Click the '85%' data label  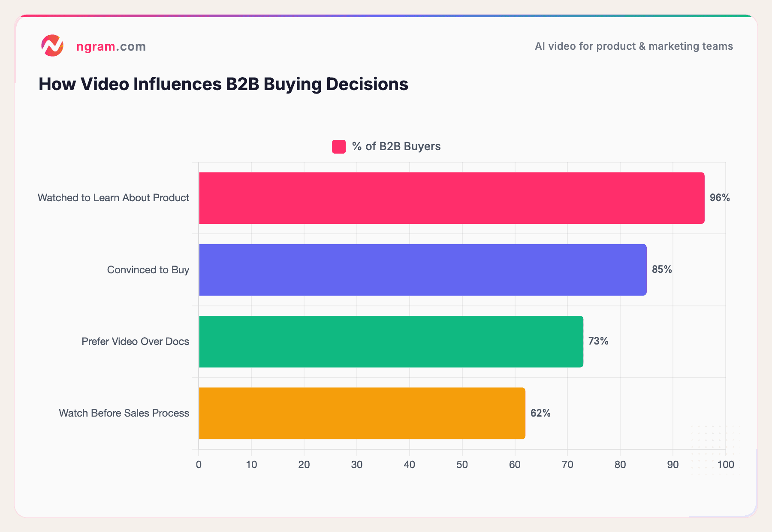click(661, 270)
